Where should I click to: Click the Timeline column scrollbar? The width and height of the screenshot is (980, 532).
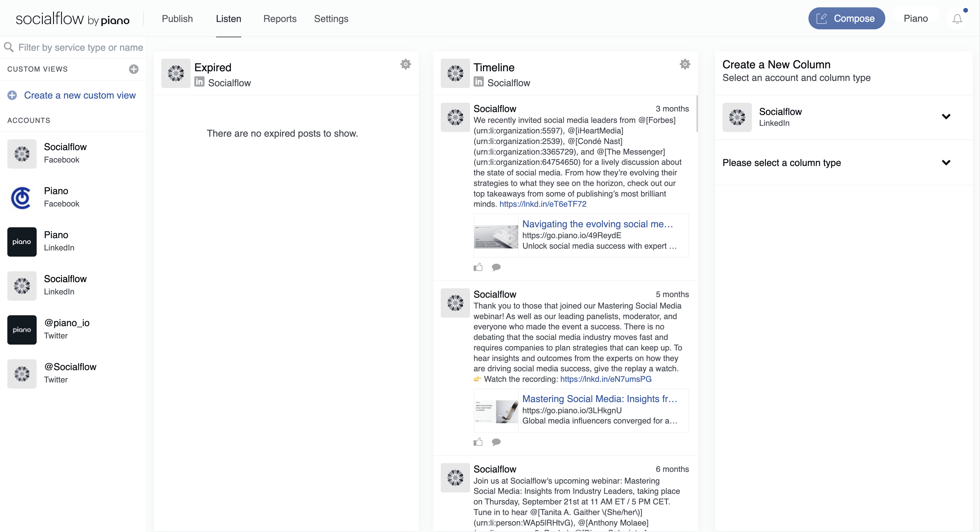click(696, 113)
